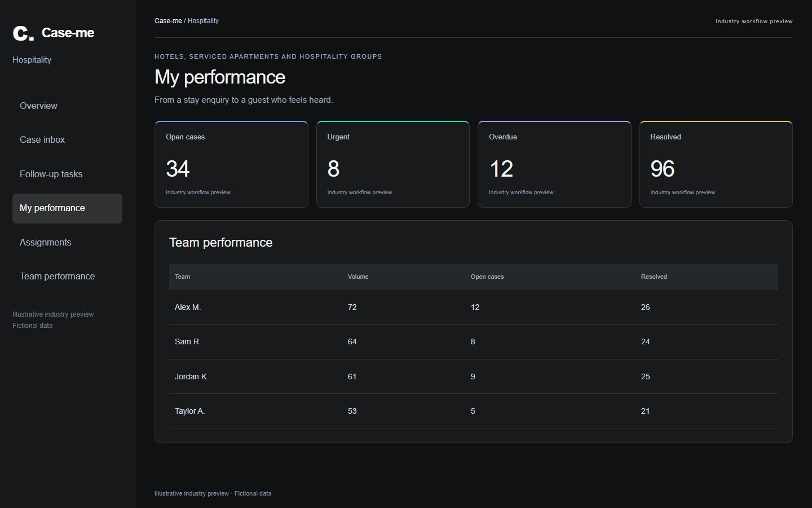Open Follow-up tasks in sidebar
The height and width of the screenshot is (508, 812).
click(x=67, y=174)
